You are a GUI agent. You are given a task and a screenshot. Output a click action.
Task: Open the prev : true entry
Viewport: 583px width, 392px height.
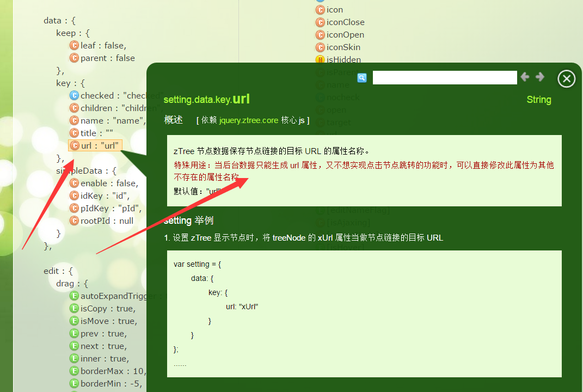pos(99,334)
